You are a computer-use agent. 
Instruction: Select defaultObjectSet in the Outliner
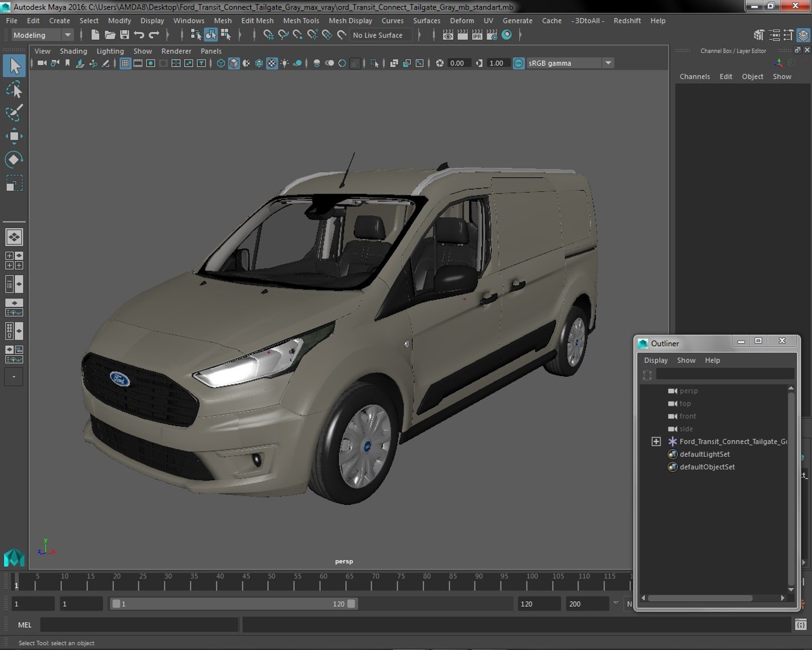[x=707, y=467]
